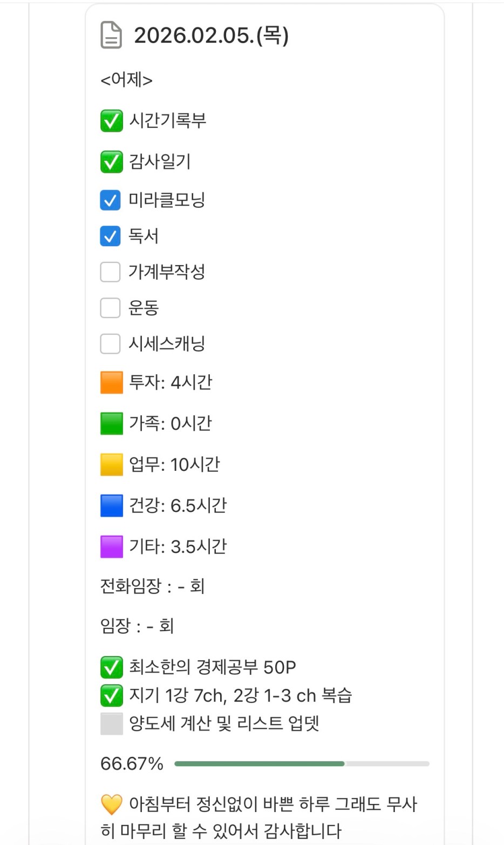
Task: Click green check emoji beside 감사일기
Action: tap(111, 161)
